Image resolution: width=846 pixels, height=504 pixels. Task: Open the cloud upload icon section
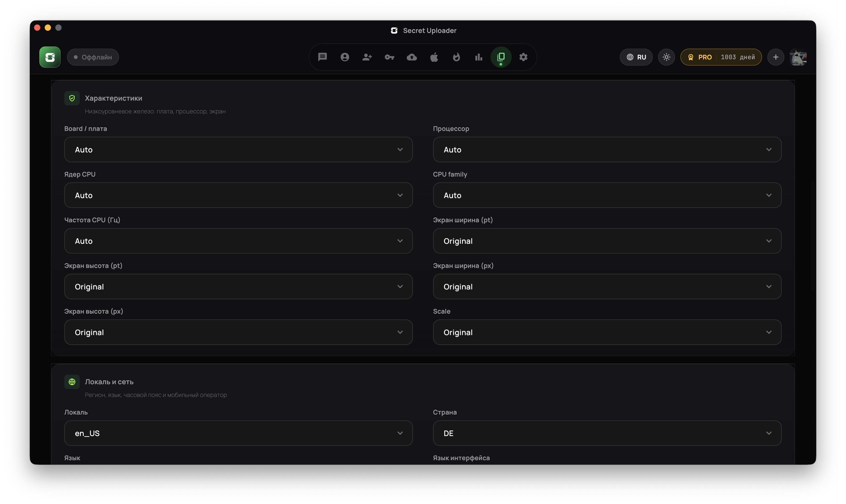(x=412, y=57)
